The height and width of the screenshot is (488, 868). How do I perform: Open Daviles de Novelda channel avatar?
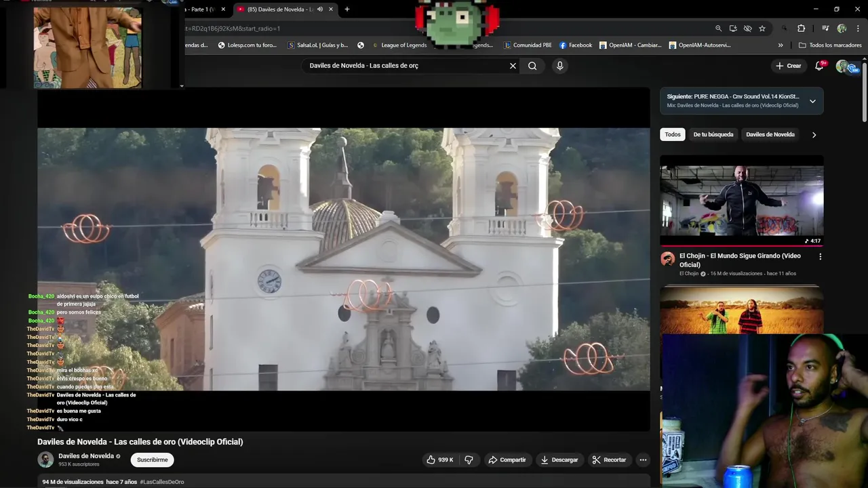tap(45, 460)
